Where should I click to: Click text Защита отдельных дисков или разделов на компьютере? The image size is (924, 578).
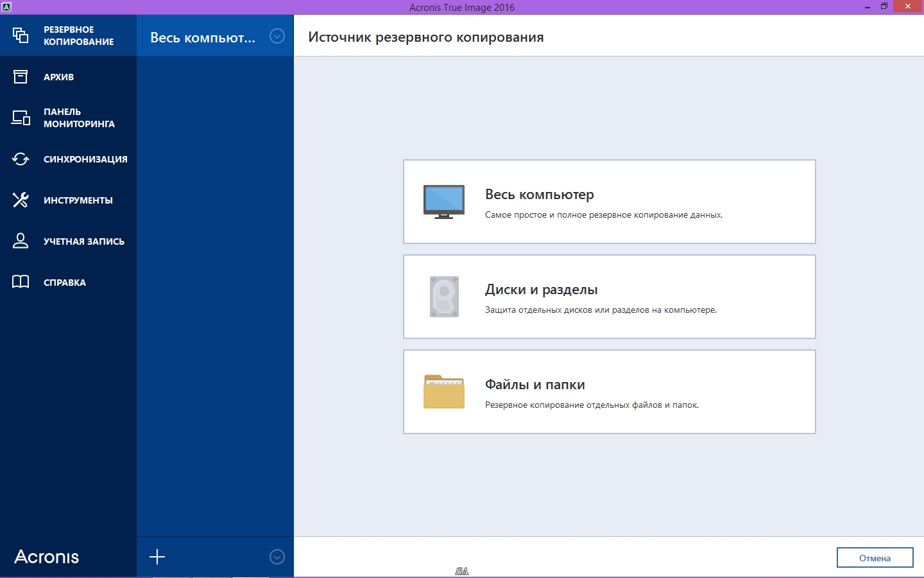601,310
